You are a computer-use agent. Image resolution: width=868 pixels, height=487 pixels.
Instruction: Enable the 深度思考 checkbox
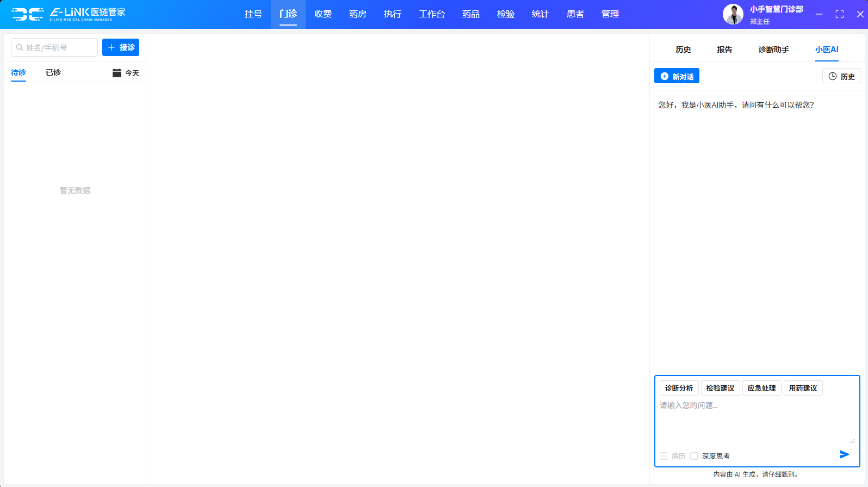pyautogui.click(x=694, y=456)
